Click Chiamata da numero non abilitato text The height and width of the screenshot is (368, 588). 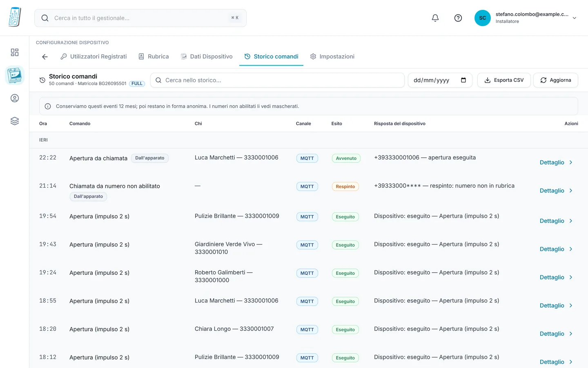click(x=115, y=186)
